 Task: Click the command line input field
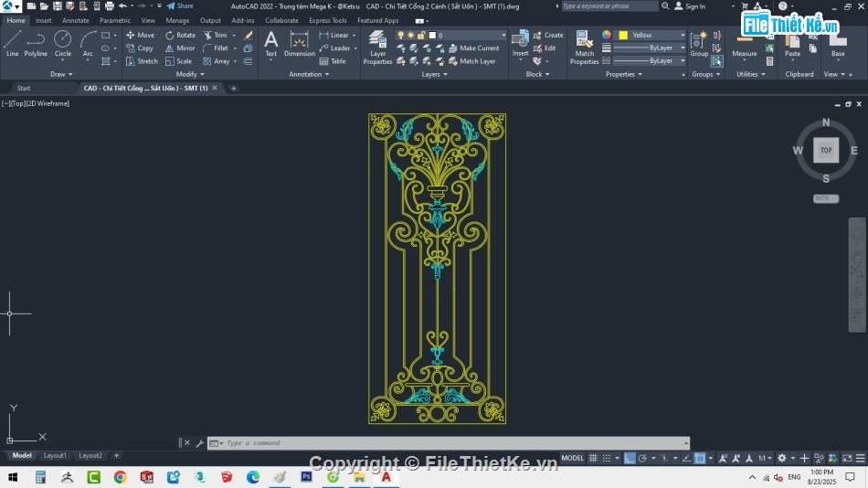click(x=449, y=443)
